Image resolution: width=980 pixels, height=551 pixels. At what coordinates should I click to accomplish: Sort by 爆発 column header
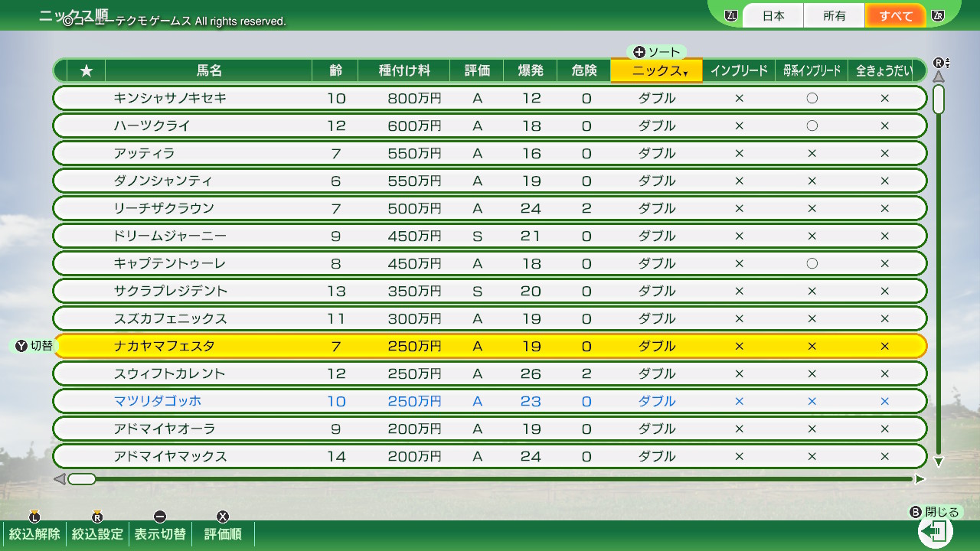531,70
